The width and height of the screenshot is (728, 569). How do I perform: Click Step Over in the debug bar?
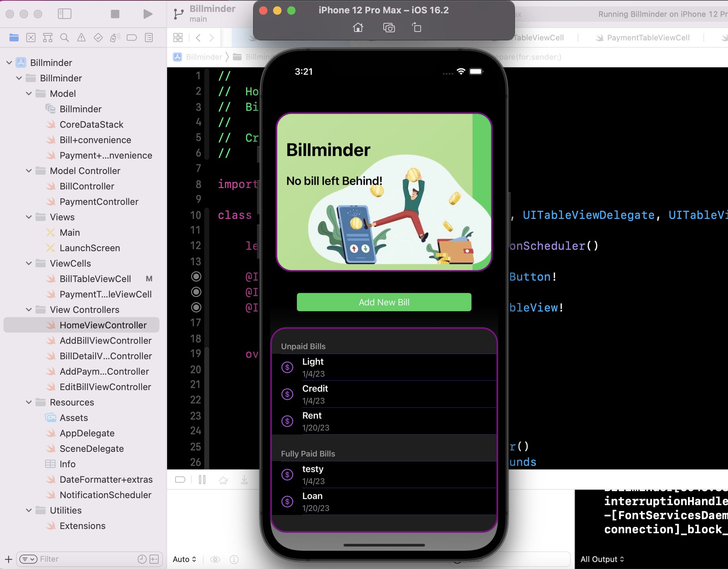[x=223, y=480]
